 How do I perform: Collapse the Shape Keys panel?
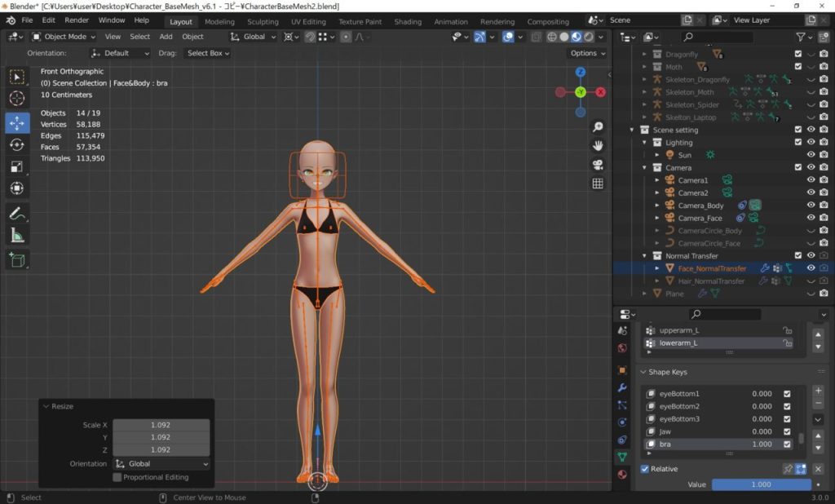point(643,372)
